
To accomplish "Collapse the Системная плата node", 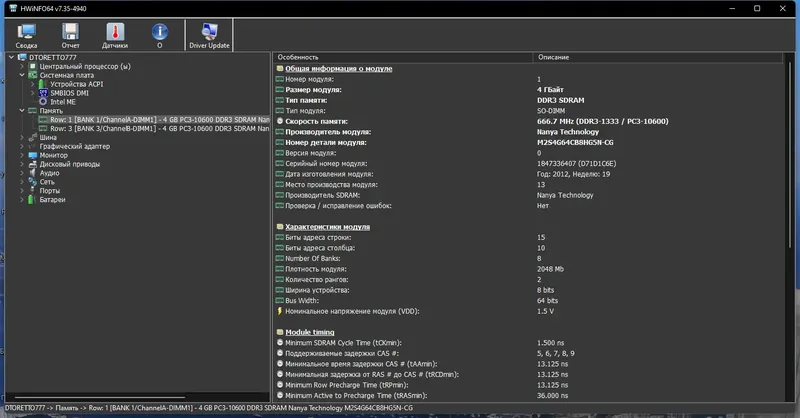I will [x=22, y=75].
